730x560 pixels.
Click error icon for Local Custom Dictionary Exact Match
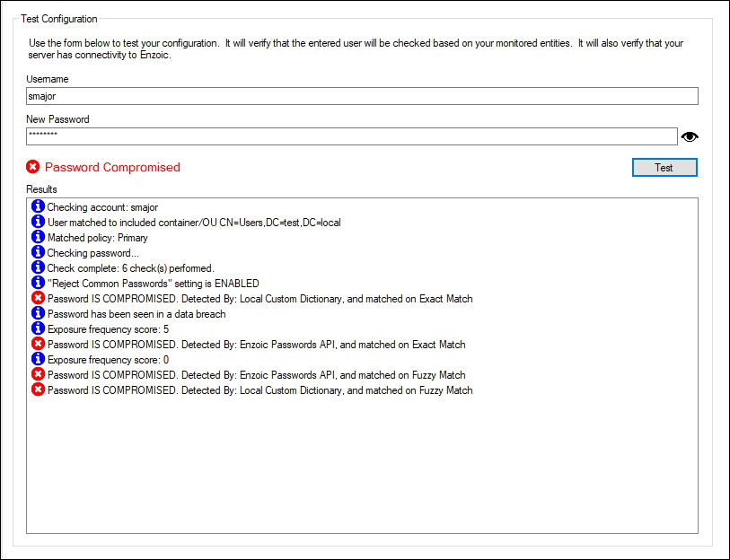[x=38, y=299]
